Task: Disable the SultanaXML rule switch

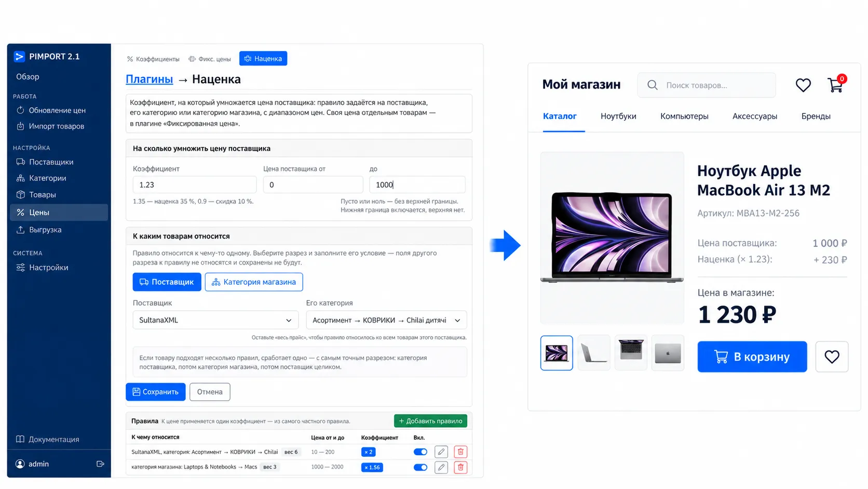Action: (421, 452)
